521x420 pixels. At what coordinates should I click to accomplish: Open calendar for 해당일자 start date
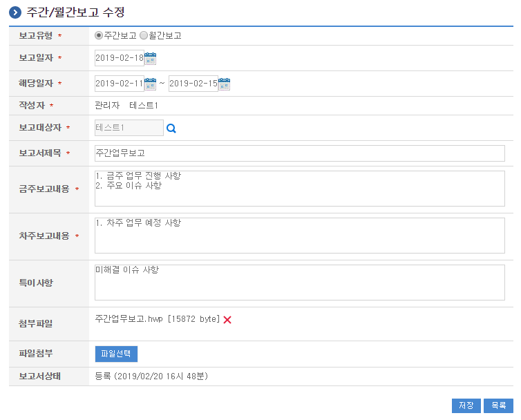(150, 84)
